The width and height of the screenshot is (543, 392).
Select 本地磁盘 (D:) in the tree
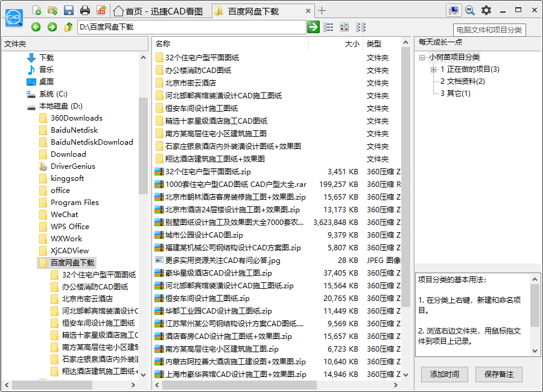[60, 106]
